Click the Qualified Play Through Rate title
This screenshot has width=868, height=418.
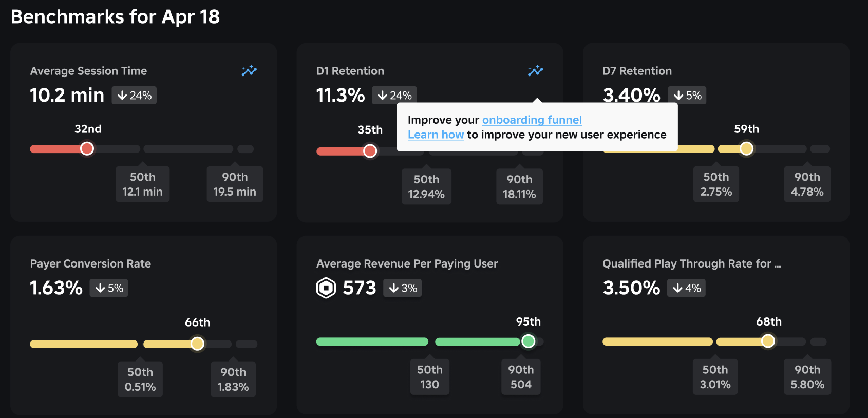[x=691, y=263]
